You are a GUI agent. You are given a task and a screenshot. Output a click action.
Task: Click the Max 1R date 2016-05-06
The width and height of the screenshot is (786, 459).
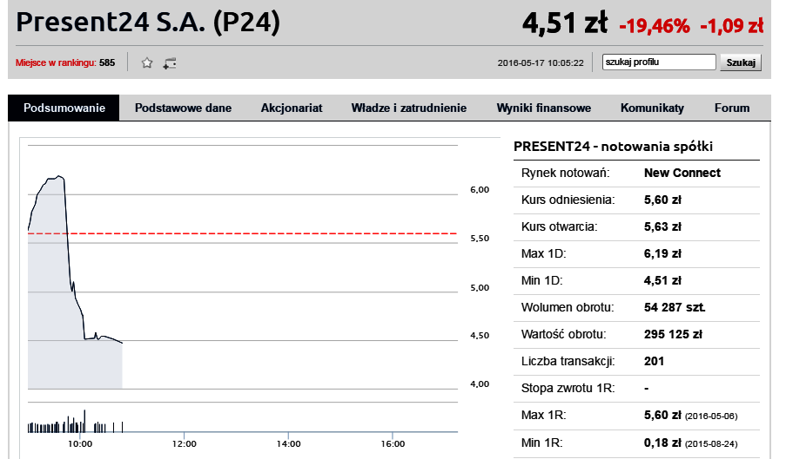[711, 416]
